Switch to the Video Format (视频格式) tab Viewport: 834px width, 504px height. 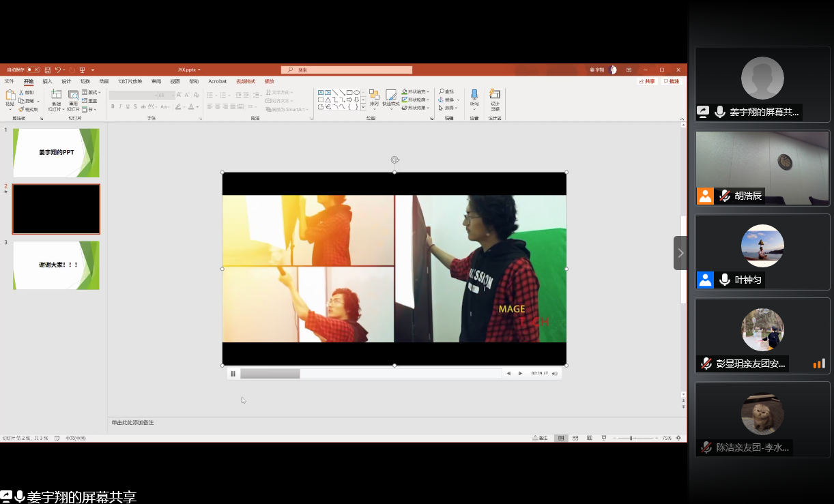tap(246, 81)
